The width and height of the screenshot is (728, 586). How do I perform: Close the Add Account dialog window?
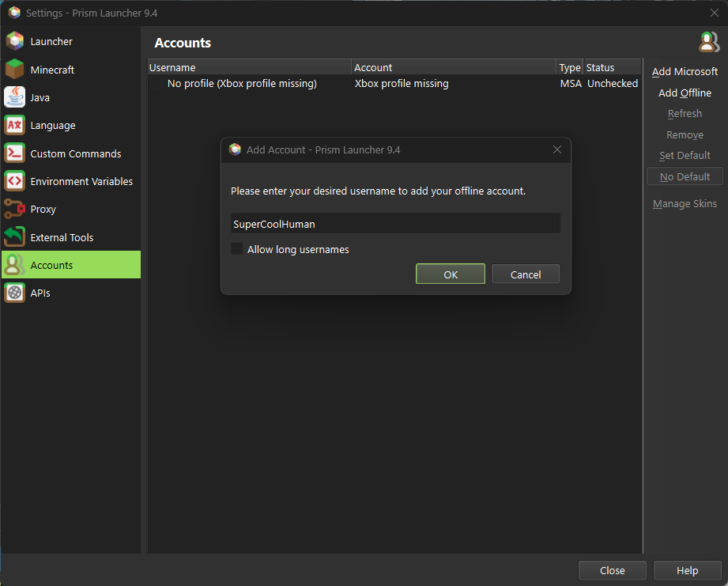coord(556,149)
